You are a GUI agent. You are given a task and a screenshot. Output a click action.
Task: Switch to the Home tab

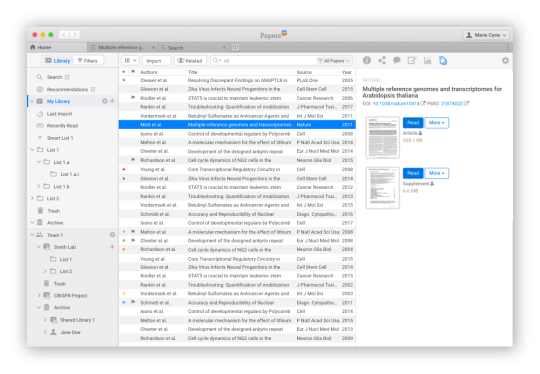click(57, 47)
